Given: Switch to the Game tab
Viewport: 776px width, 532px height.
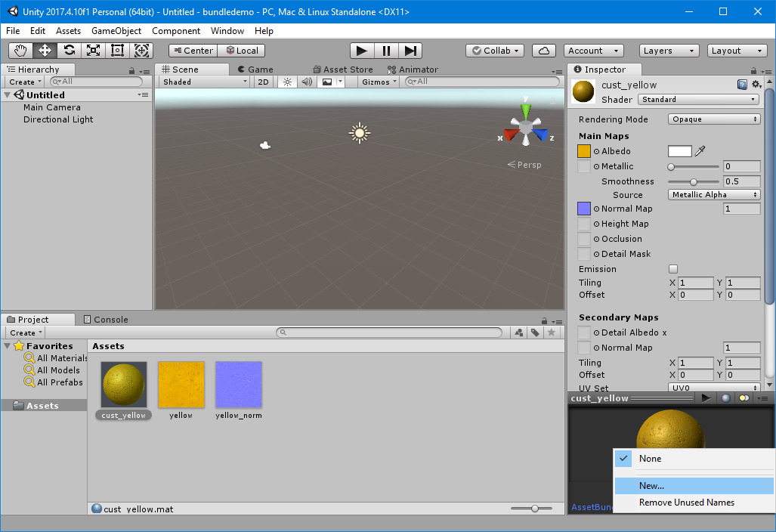Looking at the screenshot, I should click(255, 70).
